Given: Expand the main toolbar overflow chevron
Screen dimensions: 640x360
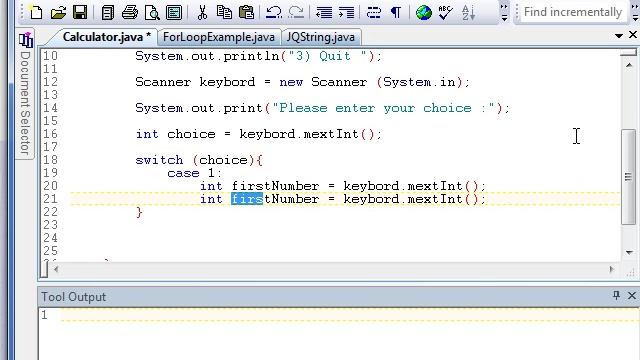Looking at the screenshot, I should pos(504,13).
